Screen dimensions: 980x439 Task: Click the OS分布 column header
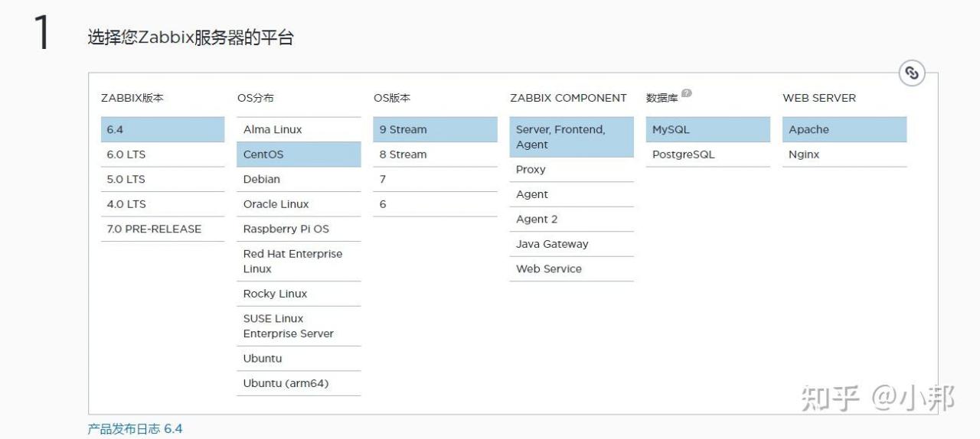tap(256, 98)
